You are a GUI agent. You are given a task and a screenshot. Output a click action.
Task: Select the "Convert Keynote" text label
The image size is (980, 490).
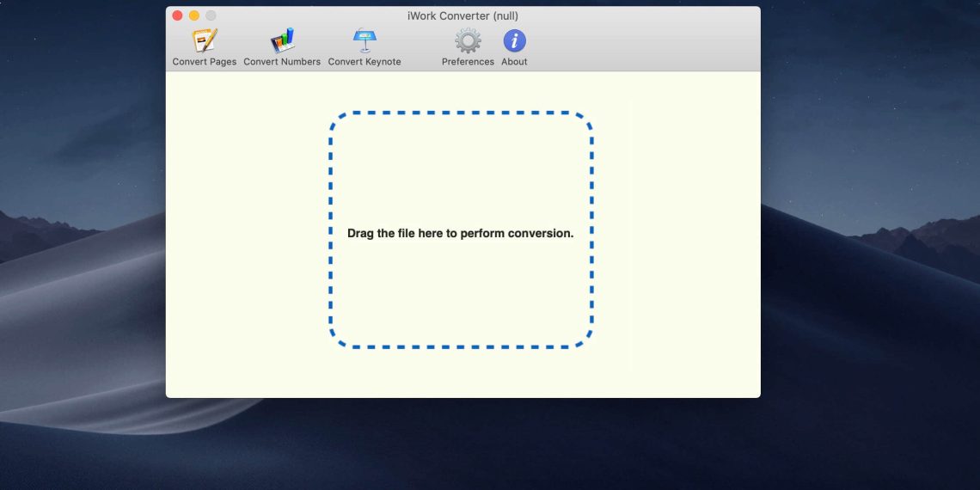point(364,62)
